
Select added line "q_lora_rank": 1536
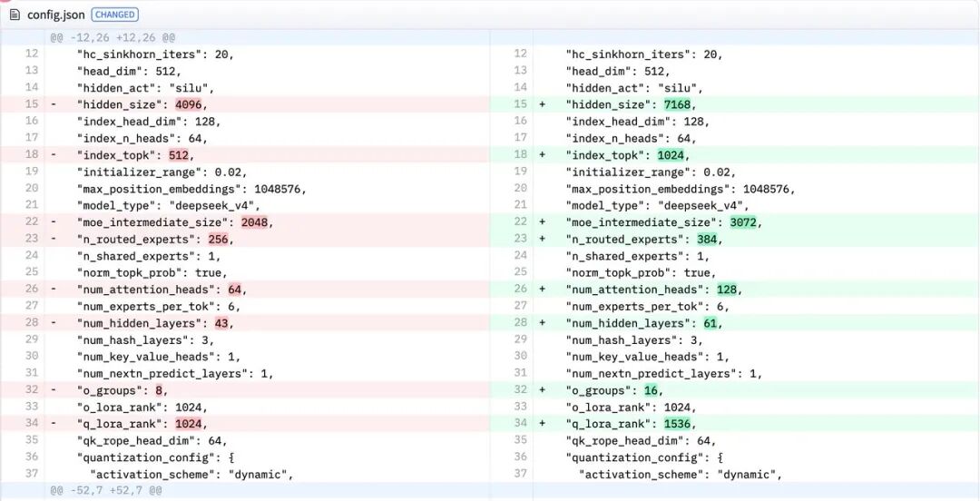pyautogui.click(x=735, y=424)
